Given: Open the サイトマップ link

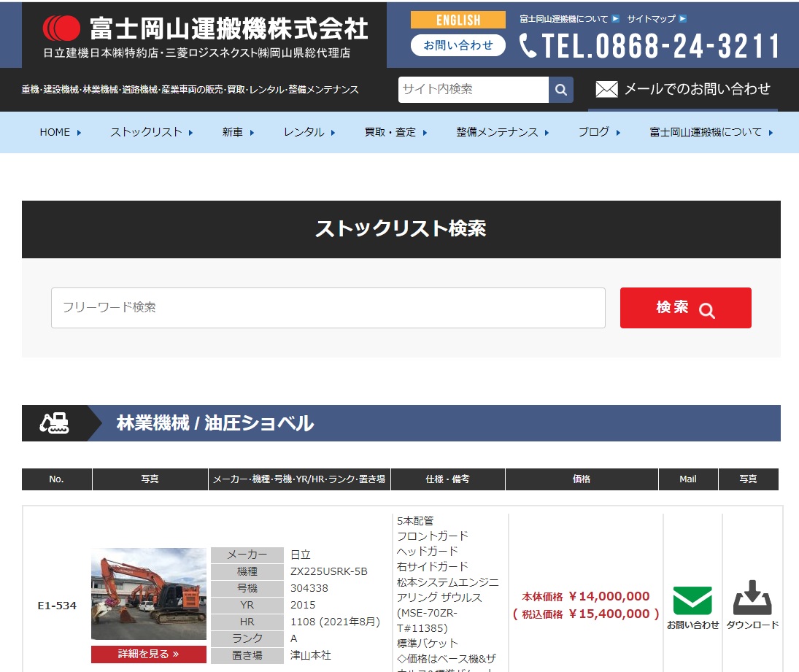Looking at the screenshot, I should tap(651, 19).
